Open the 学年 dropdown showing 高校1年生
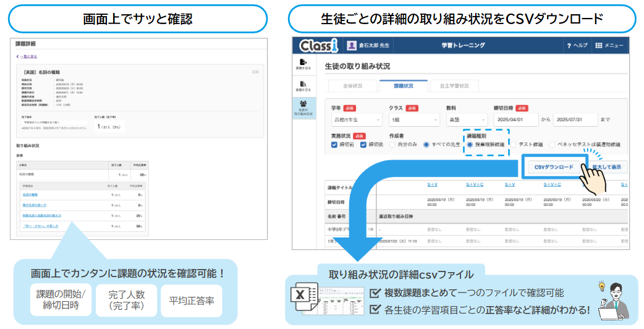Viewport: 644px width, 329px height. [x=357, y=120]
